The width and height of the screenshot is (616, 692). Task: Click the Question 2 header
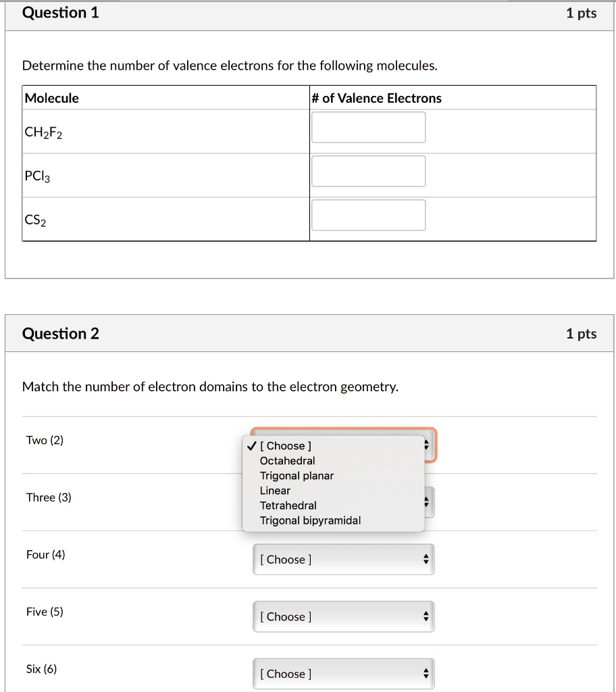coord(61,333)
